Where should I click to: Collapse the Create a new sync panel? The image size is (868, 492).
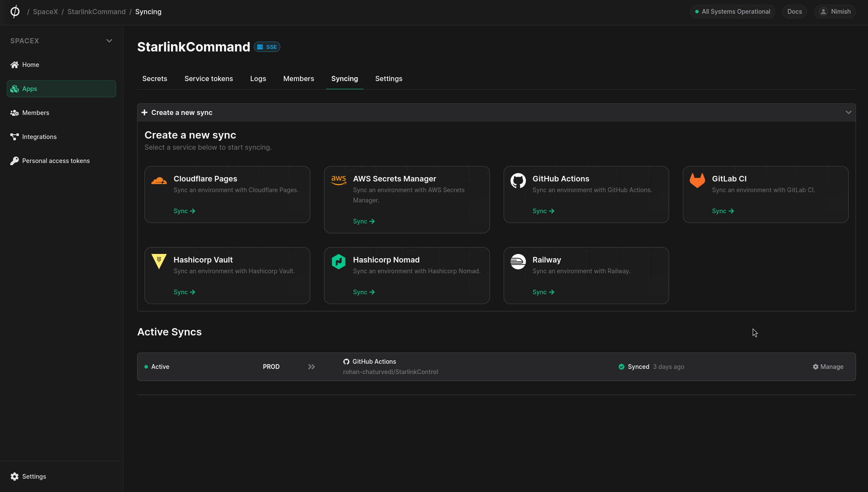848,112
